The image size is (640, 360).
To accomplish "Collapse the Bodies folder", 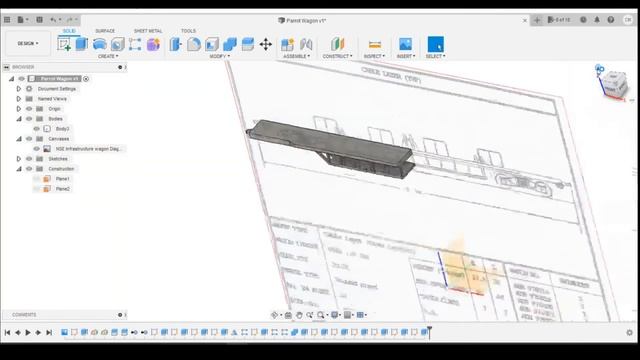I will [19, 119].
